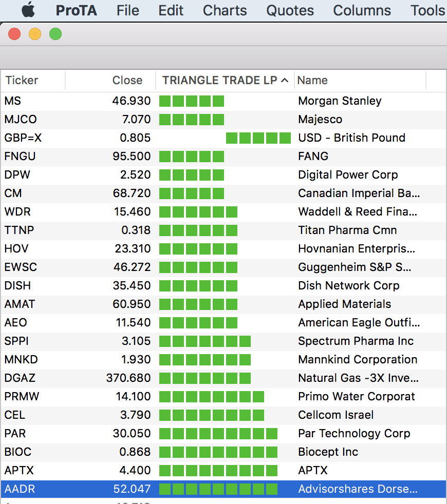Viewport: 447px width, 504px height.
Task: Click green indicator bar in GBP=X row
Action: click(x=258, y=138)
